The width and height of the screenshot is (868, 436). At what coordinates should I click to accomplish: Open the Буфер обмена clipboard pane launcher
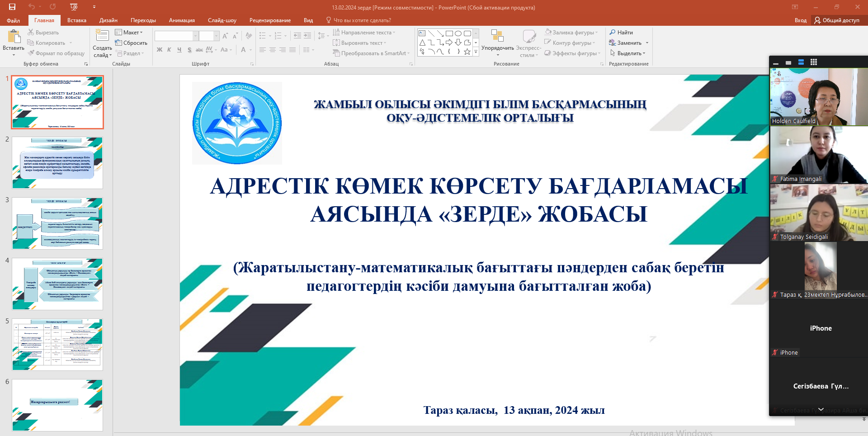86,64
